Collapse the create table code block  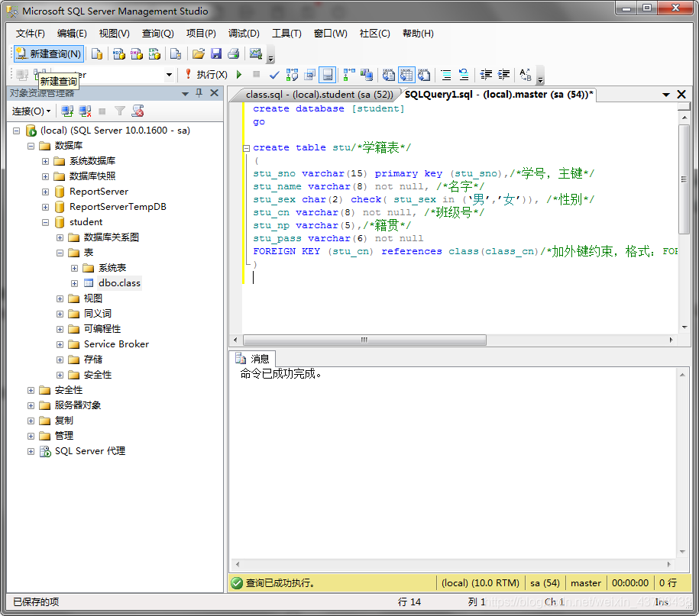click(246, 148)
